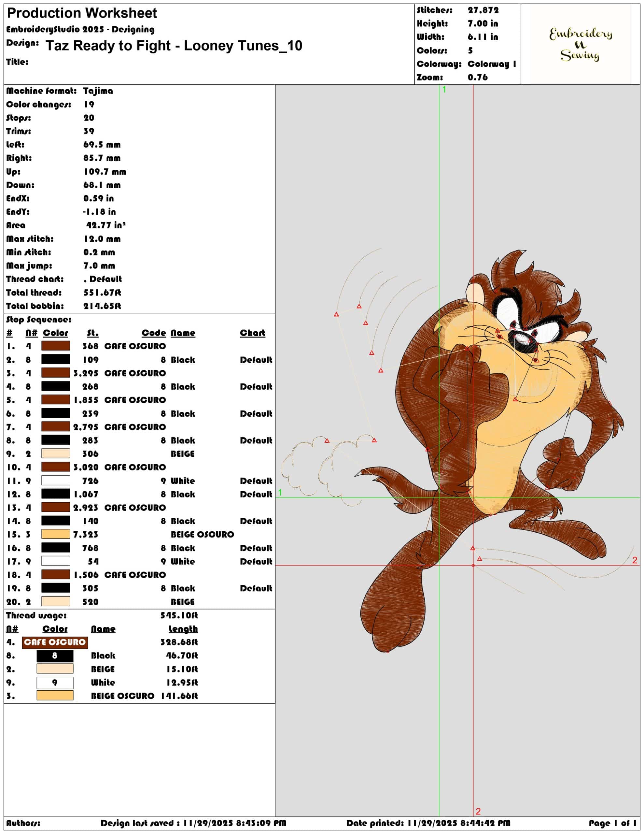
Task: Click the length value '328.68ft'
Action: (179, 642)
